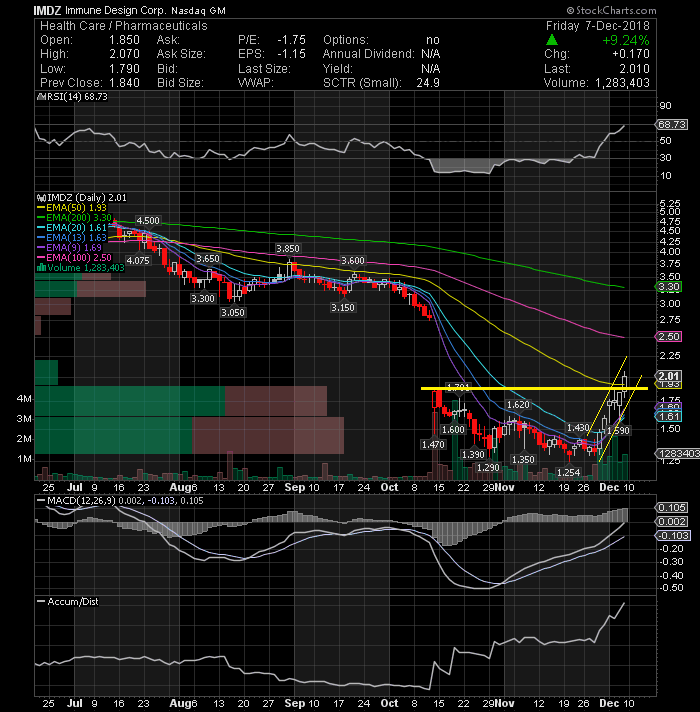
Task: Click the IMDZ ticker symbol in the title
Action: [47, 10]
